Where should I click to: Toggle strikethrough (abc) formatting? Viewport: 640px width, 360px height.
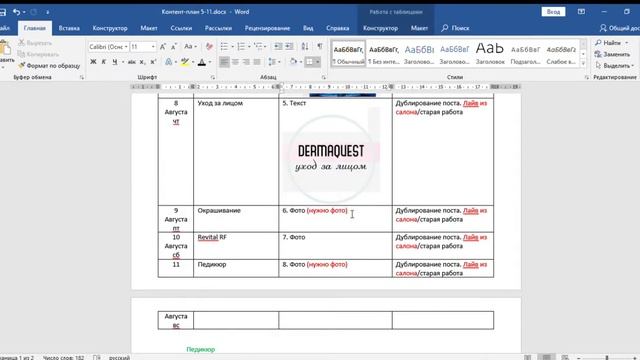point(131,62)
